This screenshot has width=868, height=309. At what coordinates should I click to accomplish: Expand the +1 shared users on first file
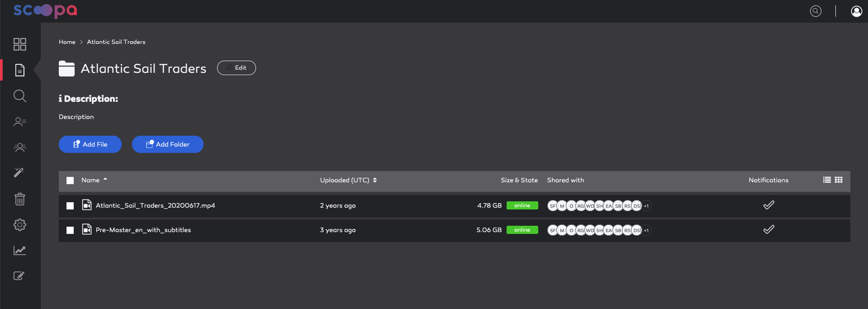646,206
